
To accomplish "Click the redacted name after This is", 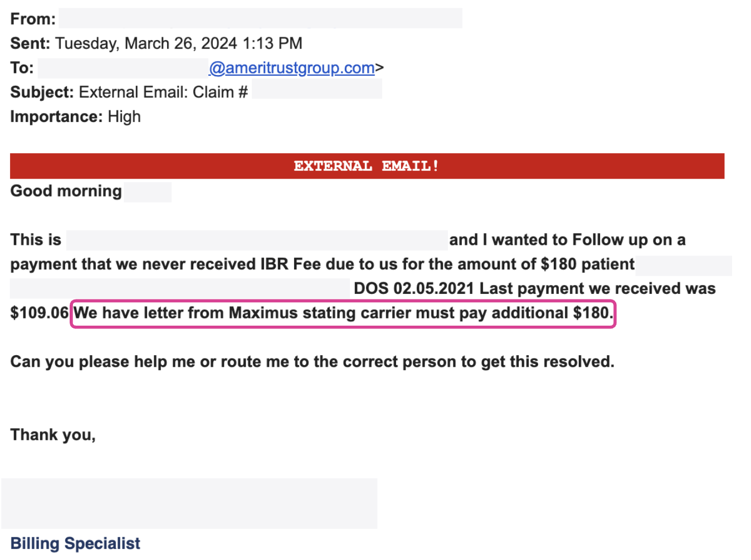I will click(x=257, y=240).
